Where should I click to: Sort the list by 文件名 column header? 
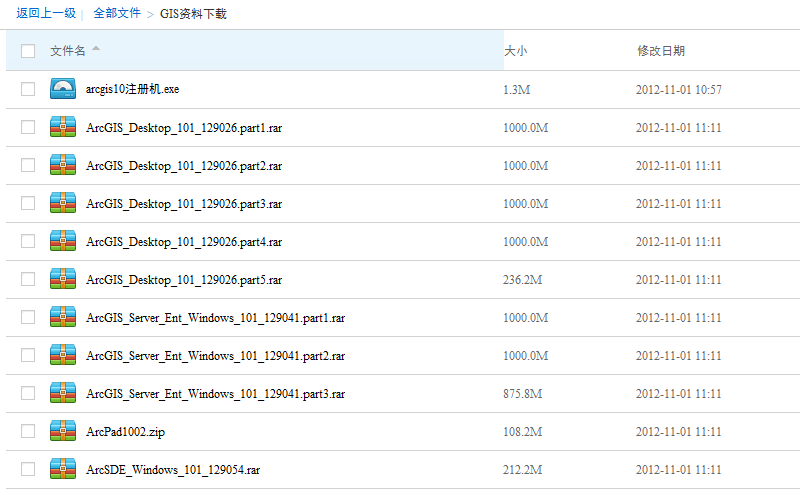[x=68, y=51]
